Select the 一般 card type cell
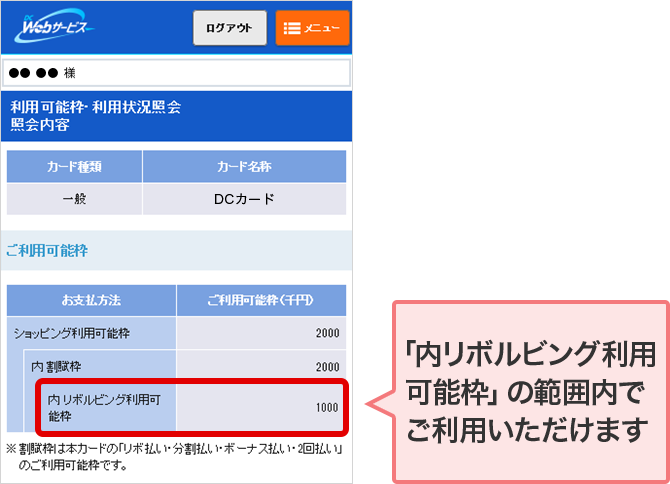The height and width of the screenshot is (484, 670). (75, 199)
